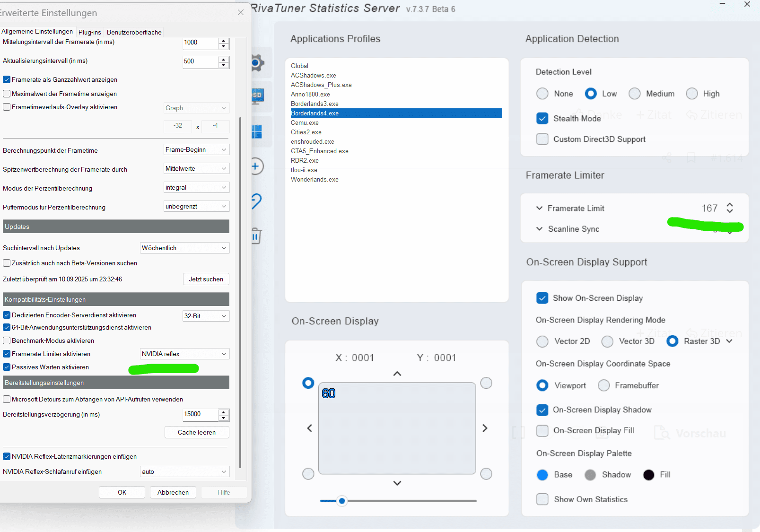
Task: Decrease Bereitstellungsverzögerung with the down spinner
Action: pyautogui.click(x=224, y=418)
